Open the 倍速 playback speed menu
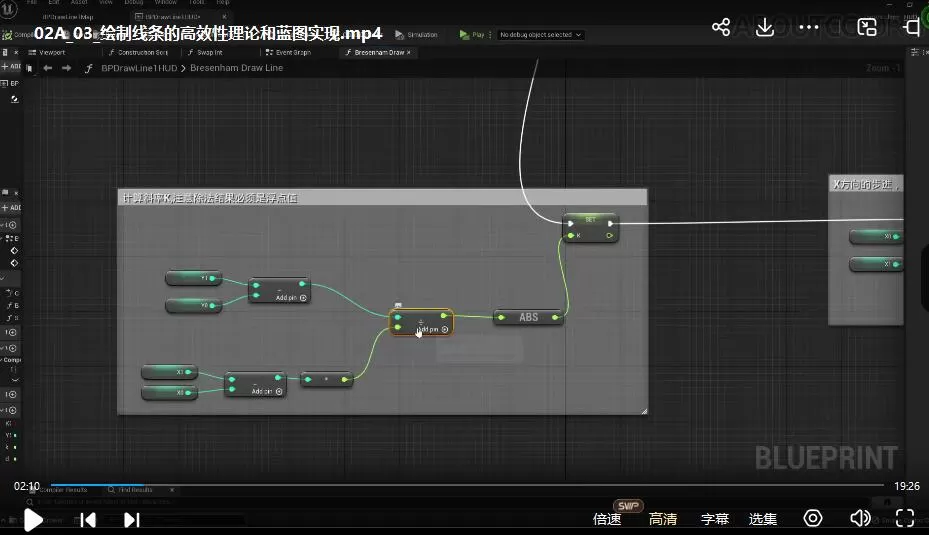 pos(607,519)
